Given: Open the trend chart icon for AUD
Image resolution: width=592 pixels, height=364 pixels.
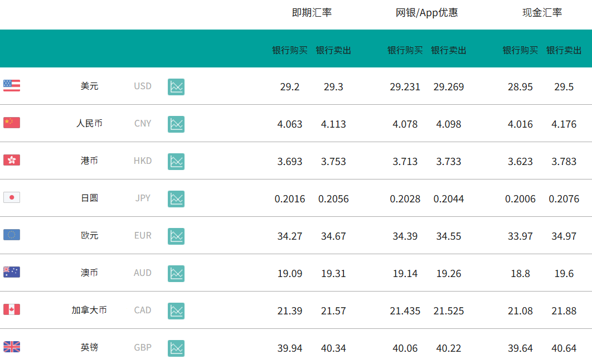Looking at the screenshot, I should pos(176,274).
